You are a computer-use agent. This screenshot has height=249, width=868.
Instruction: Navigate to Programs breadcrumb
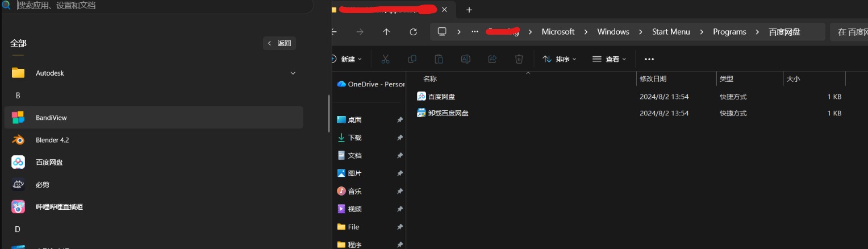[729, 32]
